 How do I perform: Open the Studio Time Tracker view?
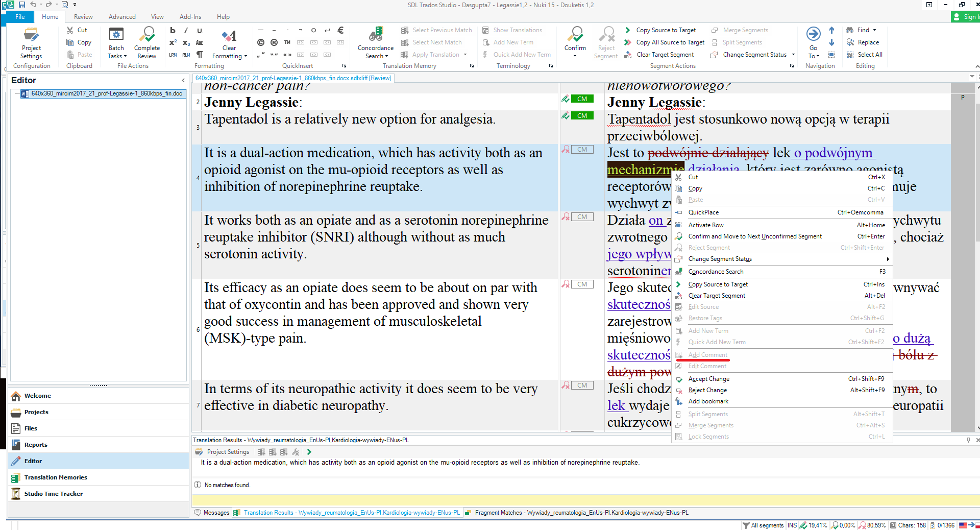(99, 494)
